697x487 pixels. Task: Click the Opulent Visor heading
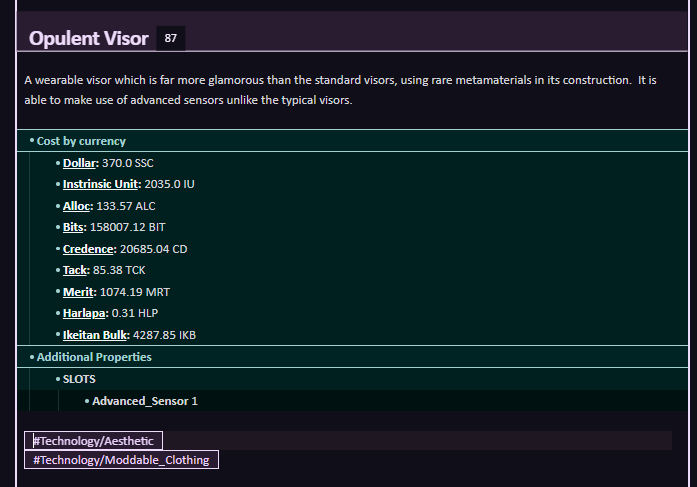(88, 39)
